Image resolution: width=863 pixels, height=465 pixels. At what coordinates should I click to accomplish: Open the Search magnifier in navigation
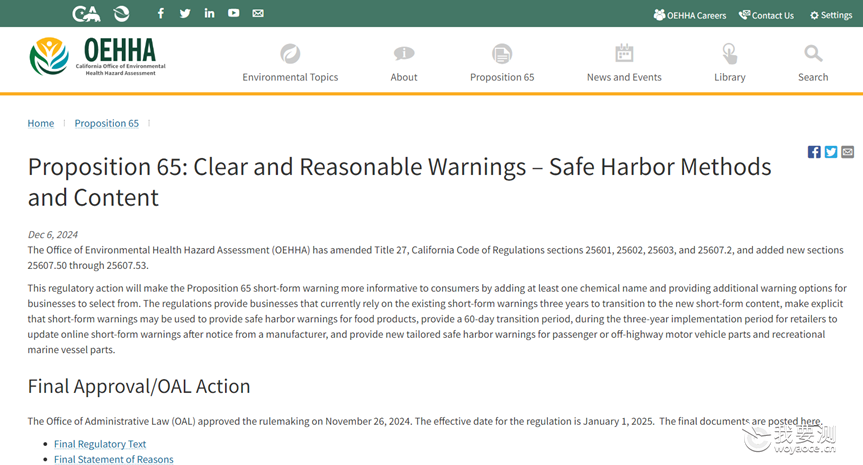813,63
